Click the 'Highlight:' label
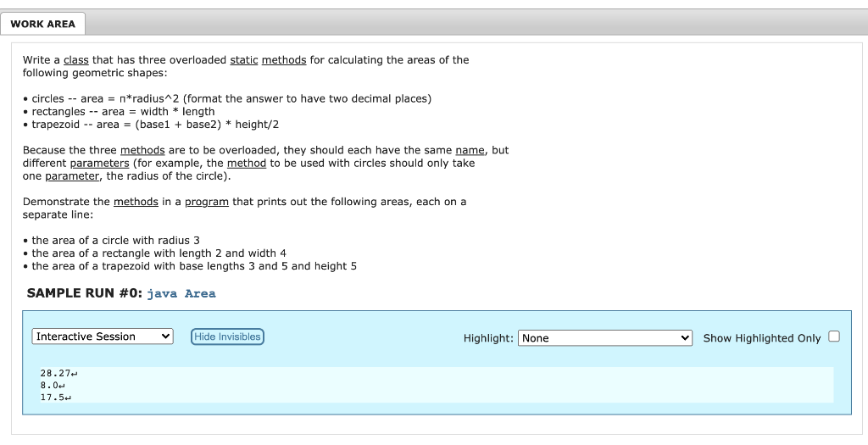The image size is (868, 445). 488,338
